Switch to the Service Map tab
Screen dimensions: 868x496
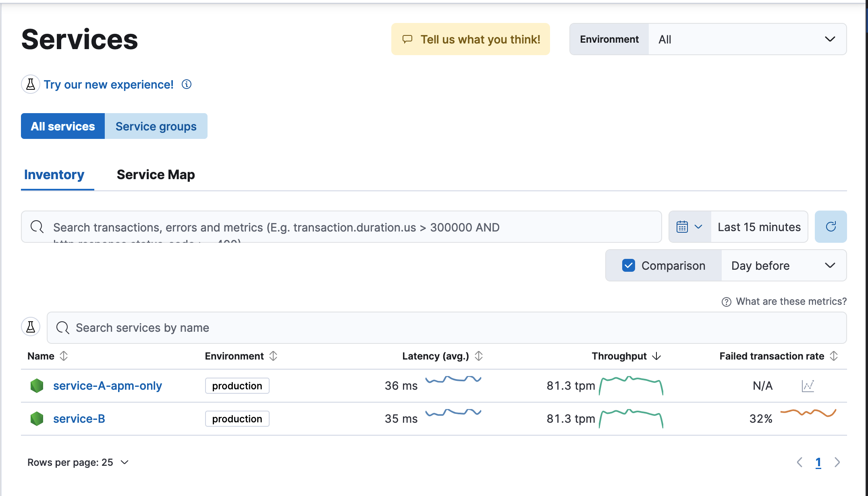click(x=156, y=174)
